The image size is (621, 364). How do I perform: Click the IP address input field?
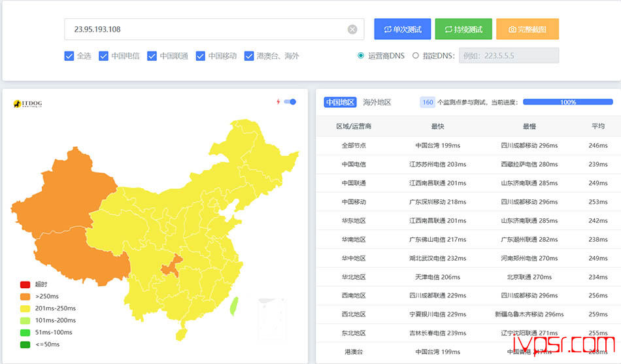click(206, 29)
